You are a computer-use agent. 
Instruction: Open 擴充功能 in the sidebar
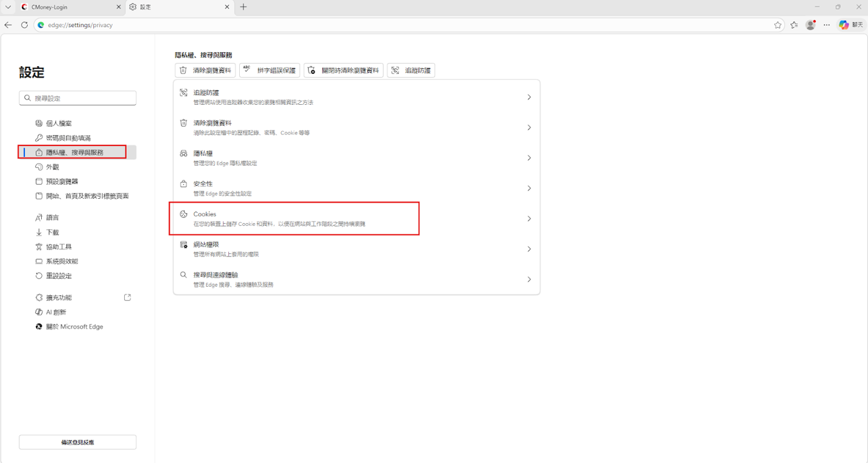point(77,297)
